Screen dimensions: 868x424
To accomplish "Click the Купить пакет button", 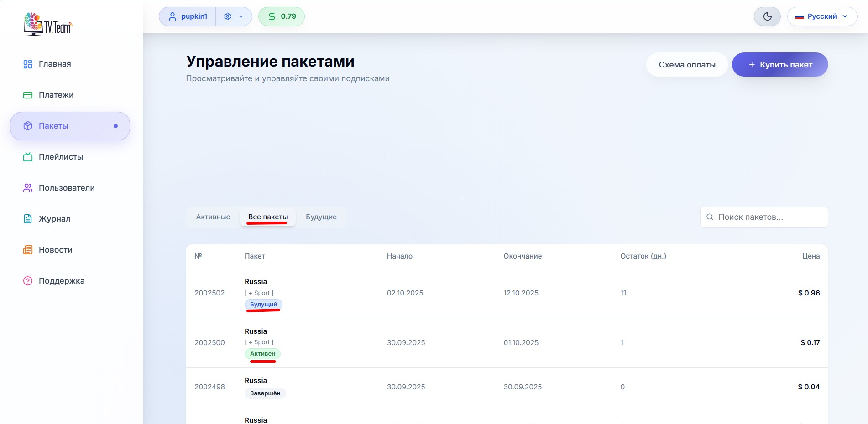I will pyautogui.click(x=779, y=65).
